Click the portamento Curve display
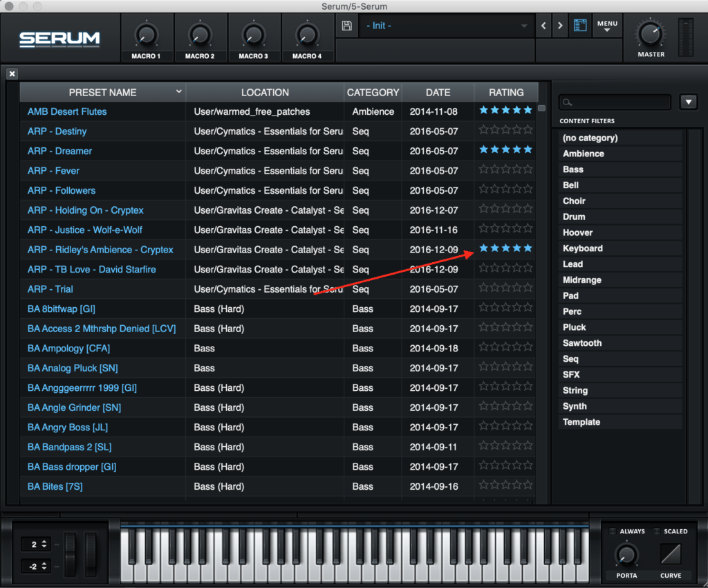The height and width of the screenshot is (588, 708). pos(671,554)
